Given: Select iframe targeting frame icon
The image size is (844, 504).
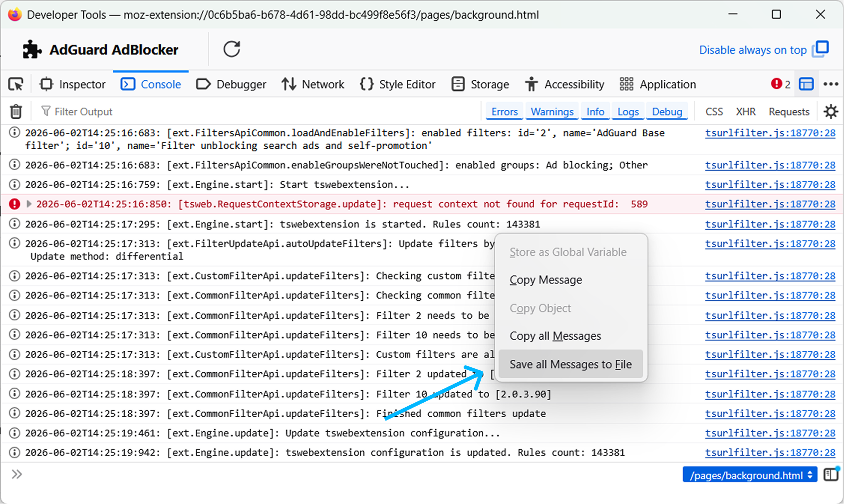Looking at the screenshot, I should pos(807,84).
